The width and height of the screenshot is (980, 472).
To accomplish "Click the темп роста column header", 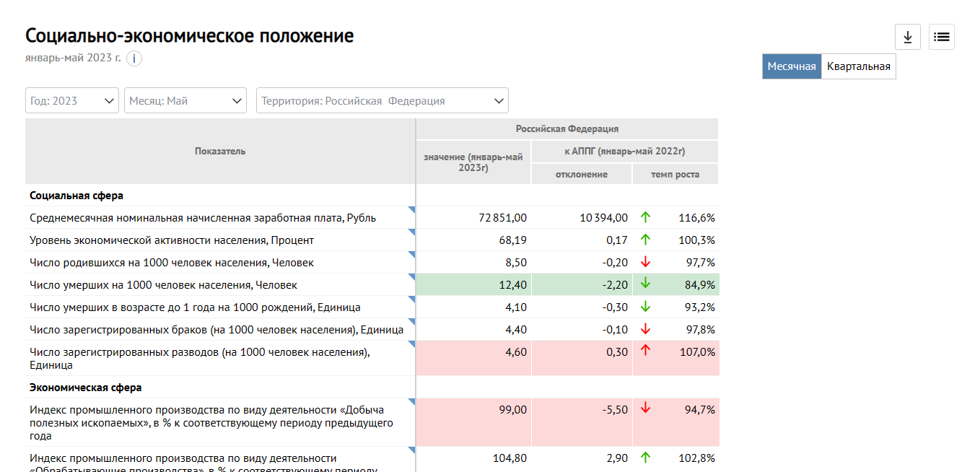I will tap(675, 174).
